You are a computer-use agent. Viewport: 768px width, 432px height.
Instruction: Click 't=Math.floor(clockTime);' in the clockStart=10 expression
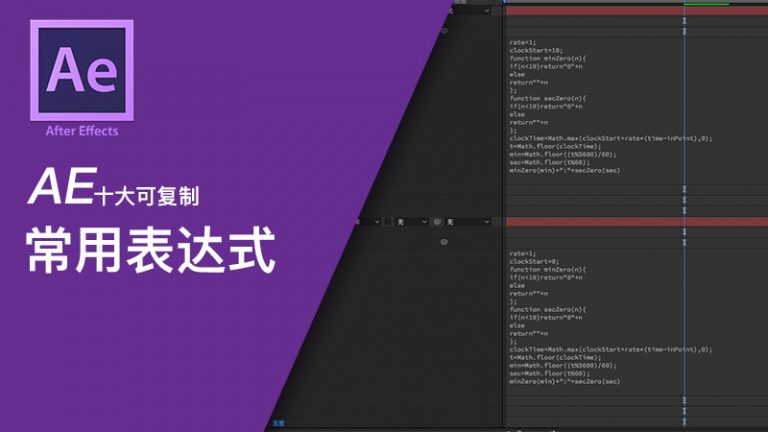coord(555,146)
